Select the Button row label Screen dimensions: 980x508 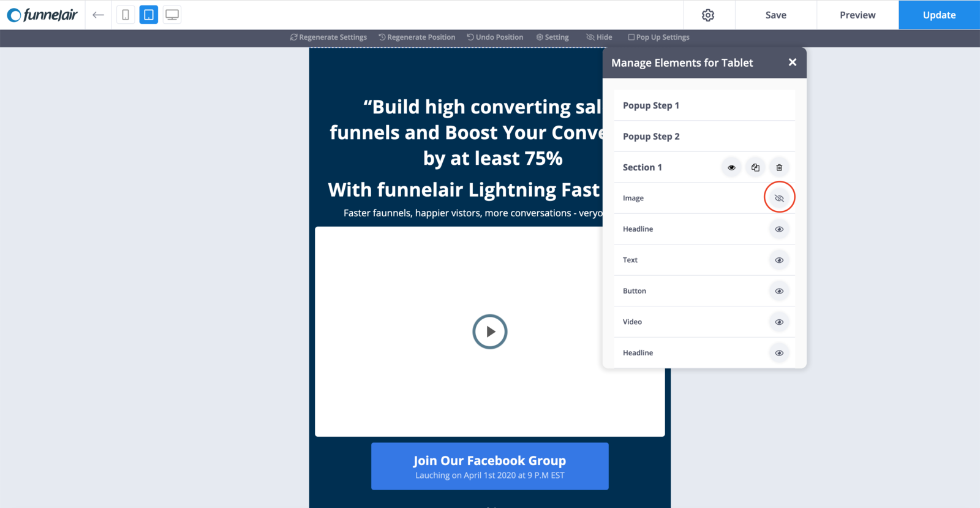click(635, 291)
